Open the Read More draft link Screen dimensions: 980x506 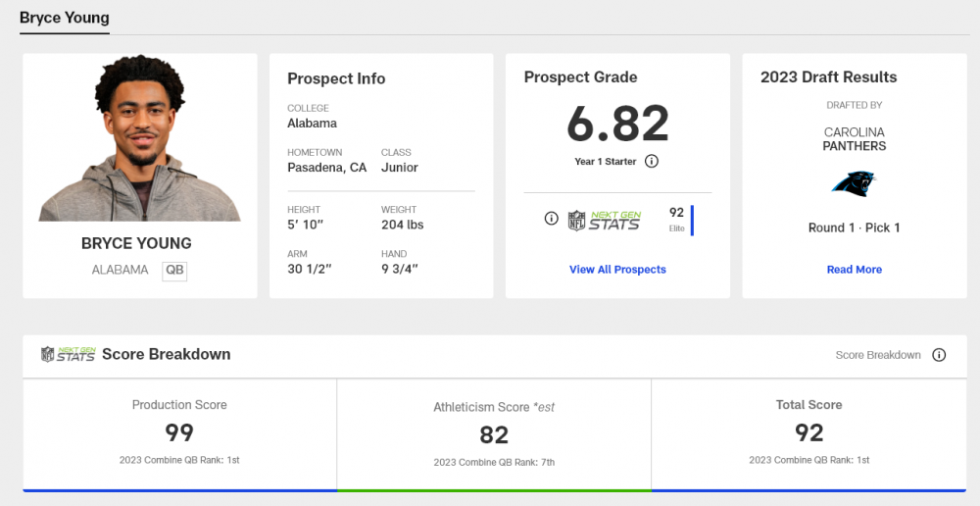854,270
